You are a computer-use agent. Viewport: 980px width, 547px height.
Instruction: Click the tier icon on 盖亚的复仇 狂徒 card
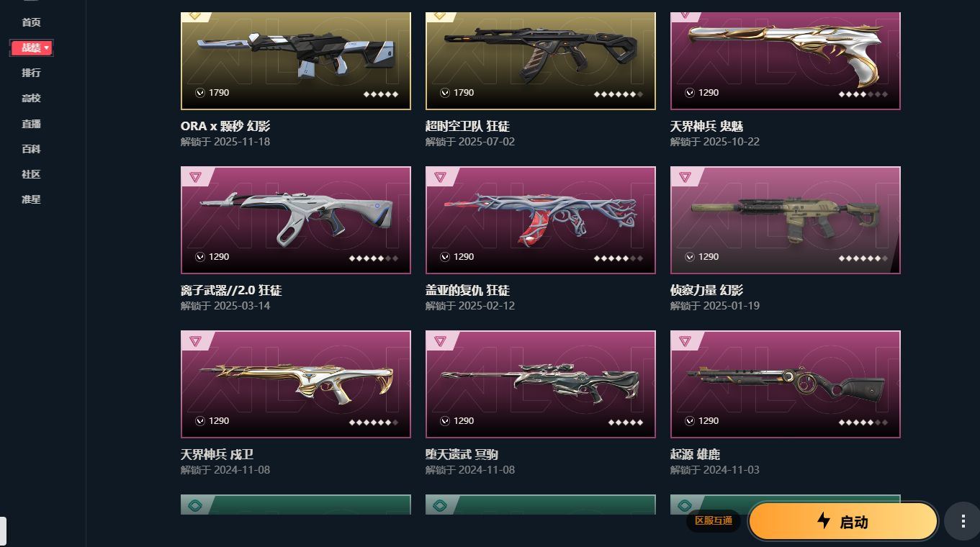coord(440,177)
